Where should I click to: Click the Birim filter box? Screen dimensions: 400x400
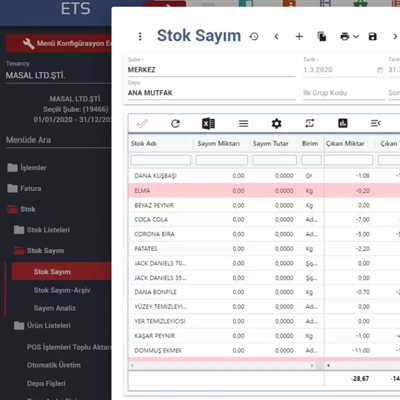(312, 160)
